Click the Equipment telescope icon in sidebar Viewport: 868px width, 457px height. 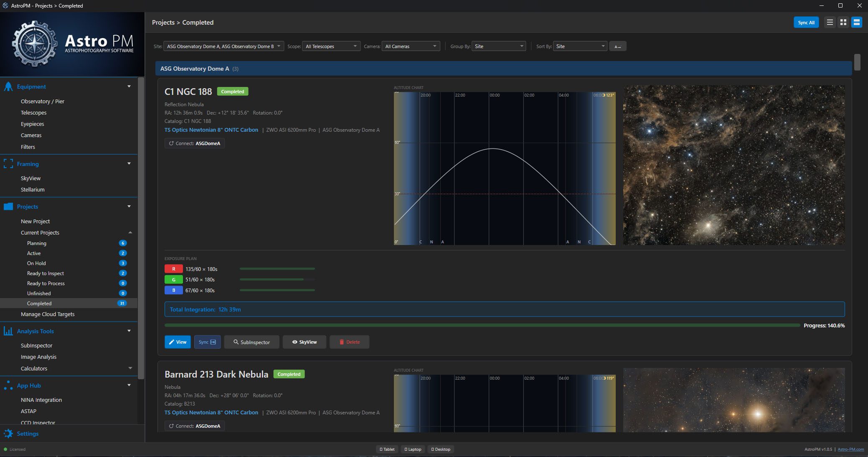click(8, 87)
